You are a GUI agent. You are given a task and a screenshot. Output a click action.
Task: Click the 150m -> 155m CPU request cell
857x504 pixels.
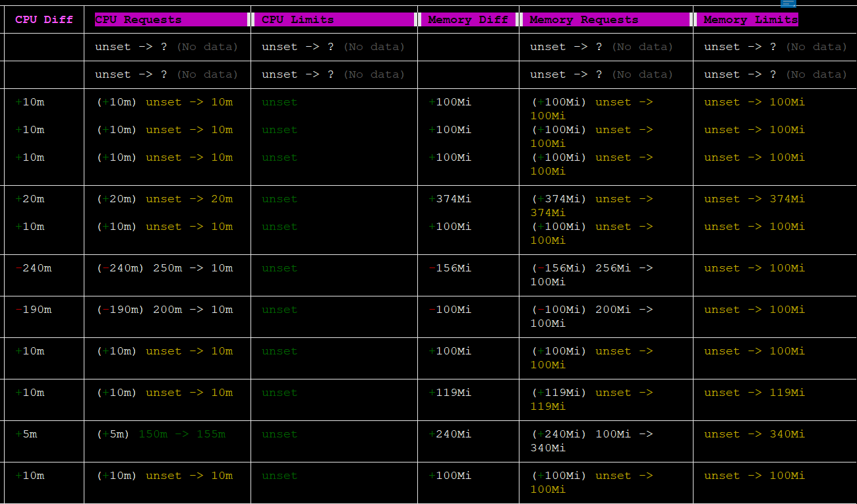point(181,434)
